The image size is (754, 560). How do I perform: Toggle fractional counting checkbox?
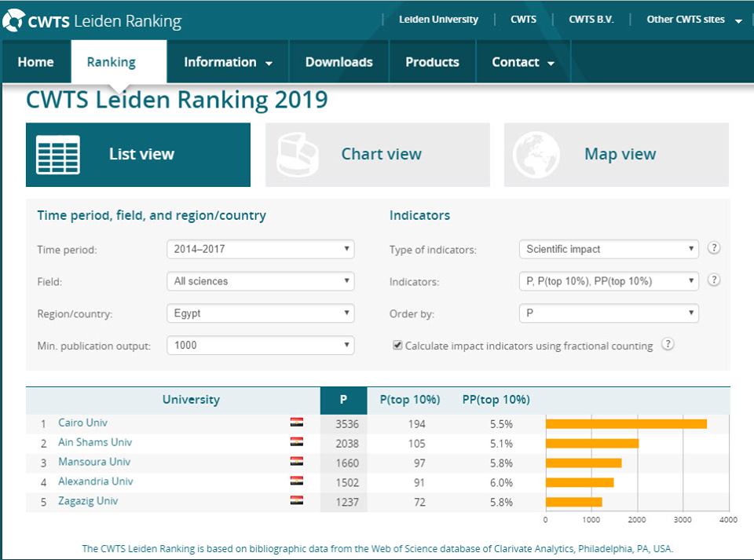pyautogui.click(x=397, y=345)
